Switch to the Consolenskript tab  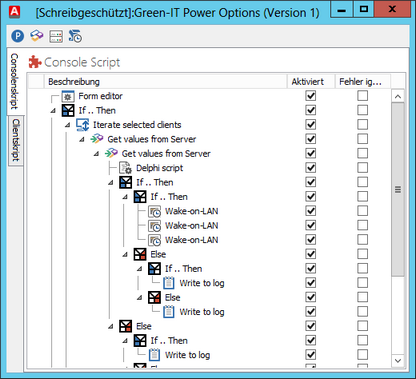point(15,82)
